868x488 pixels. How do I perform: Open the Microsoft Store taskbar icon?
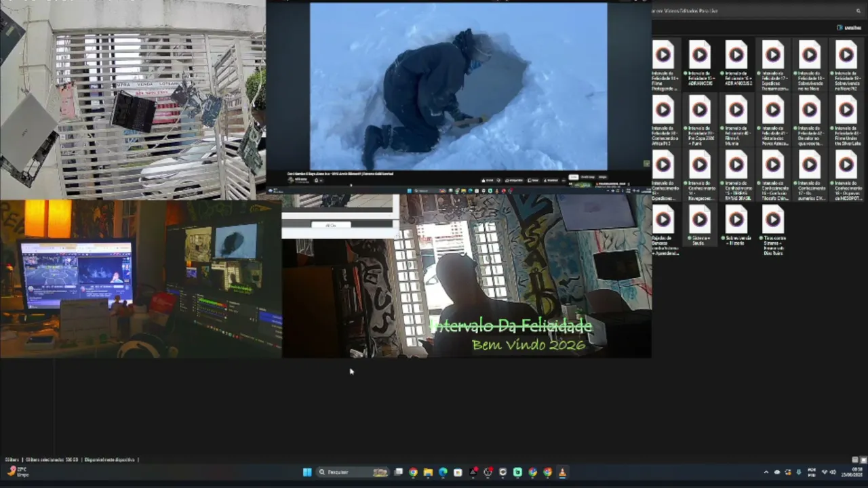tap(458, 472)
